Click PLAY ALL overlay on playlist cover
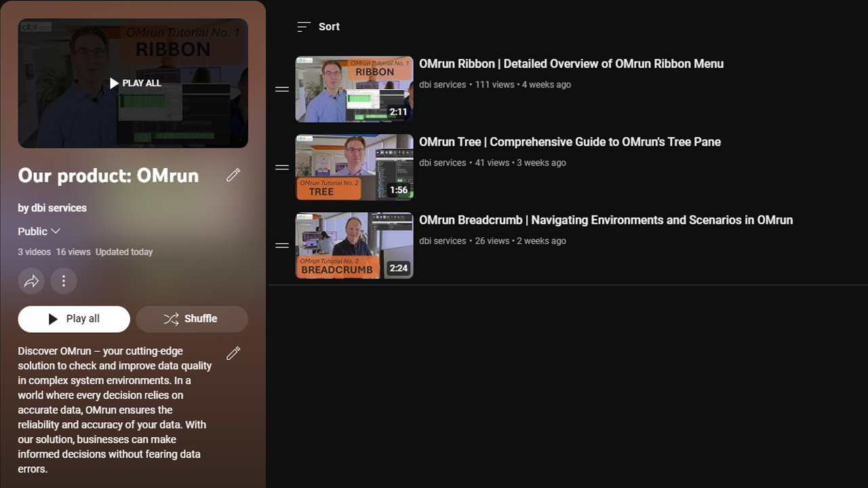This screenshot has height=488, width=868. pyautogui.click(x=136, y=83)
